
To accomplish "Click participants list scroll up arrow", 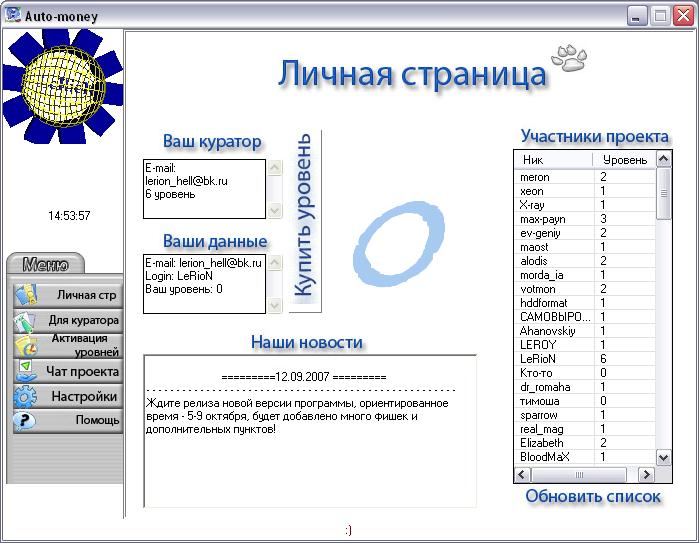I will click(x=663, y=159).
